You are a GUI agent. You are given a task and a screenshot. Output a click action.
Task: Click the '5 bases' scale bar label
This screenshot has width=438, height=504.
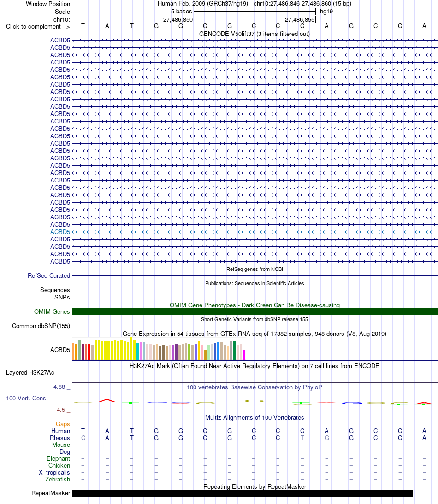(181, 11)
